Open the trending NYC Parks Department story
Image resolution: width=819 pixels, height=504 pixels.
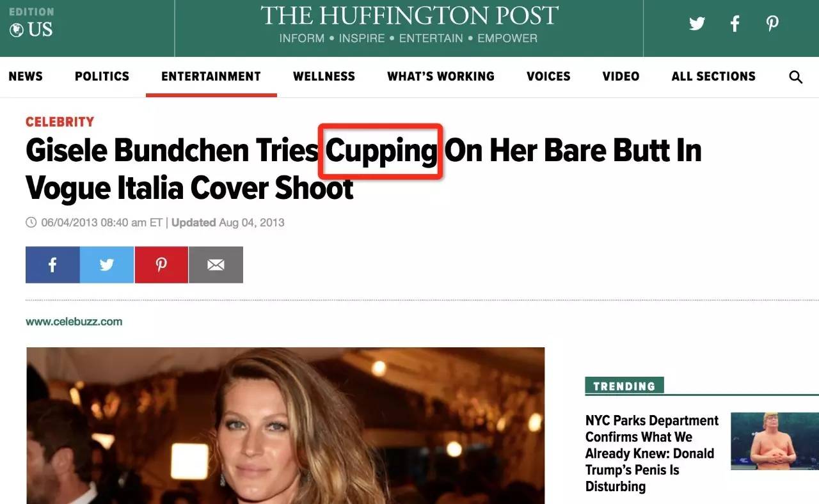tap(651, 453)
